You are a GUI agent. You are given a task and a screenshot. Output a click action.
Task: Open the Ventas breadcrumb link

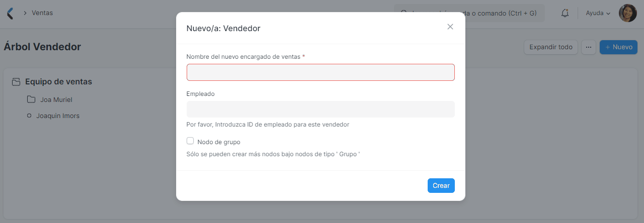click(x=42, y=13)
